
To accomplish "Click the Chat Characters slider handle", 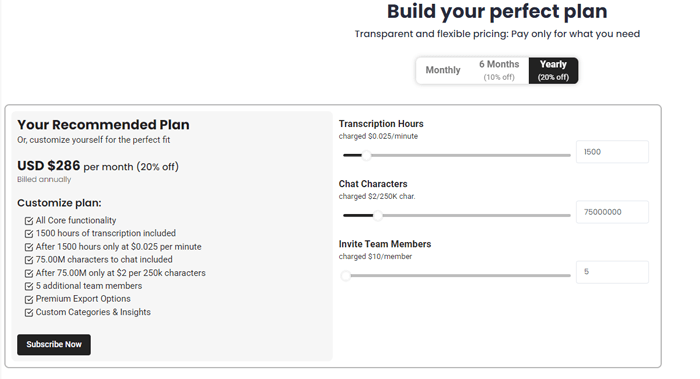I will pyautogui.click(x=378, y=216).
